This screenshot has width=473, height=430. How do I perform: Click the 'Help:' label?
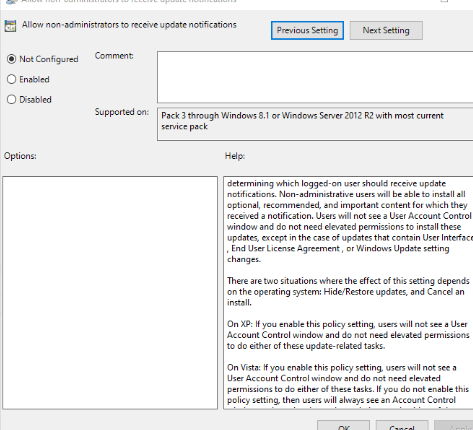[235, 156]
